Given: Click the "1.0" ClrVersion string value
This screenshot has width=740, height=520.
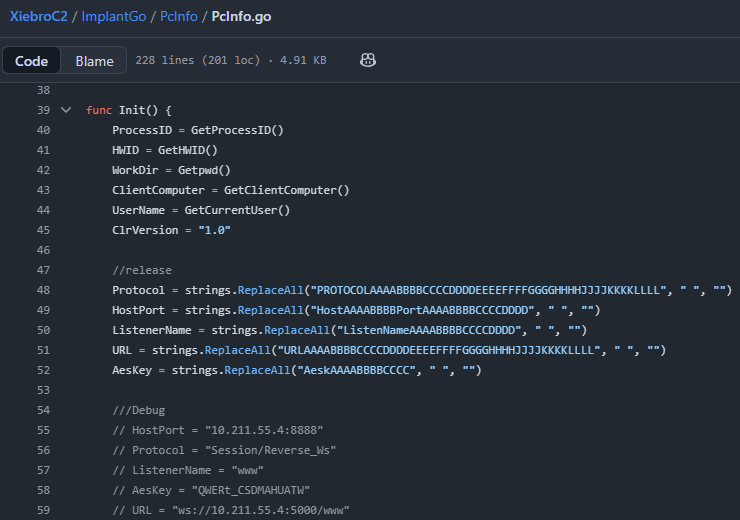Looking at the screenshot, I should [x=214, y=230].
